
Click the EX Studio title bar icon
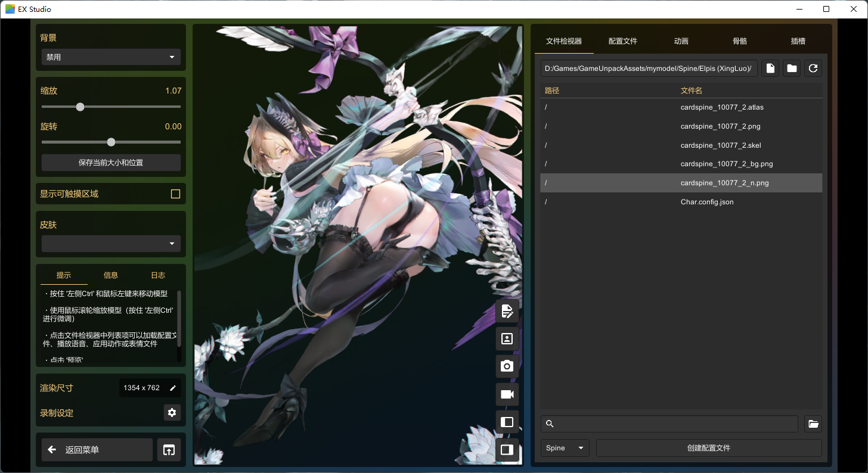pos(10,9)
